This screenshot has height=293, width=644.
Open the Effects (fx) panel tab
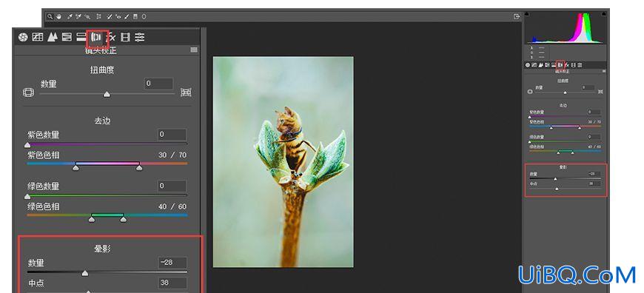111,37
